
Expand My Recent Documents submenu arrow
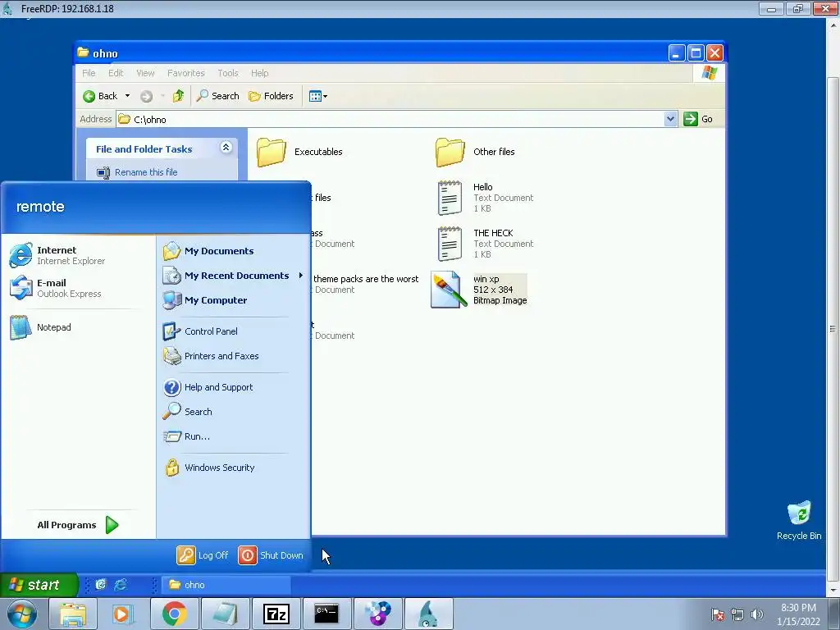click(x=301, y=276)
